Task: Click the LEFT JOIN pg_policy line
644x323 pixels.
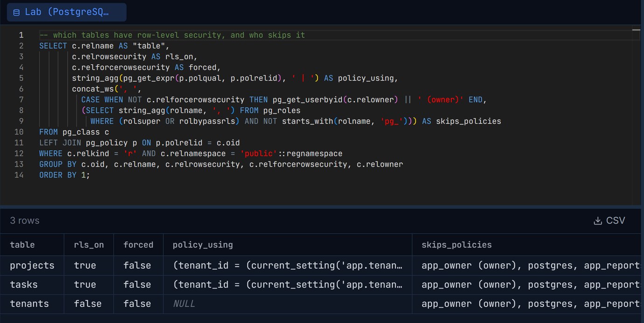Action: 140,143
